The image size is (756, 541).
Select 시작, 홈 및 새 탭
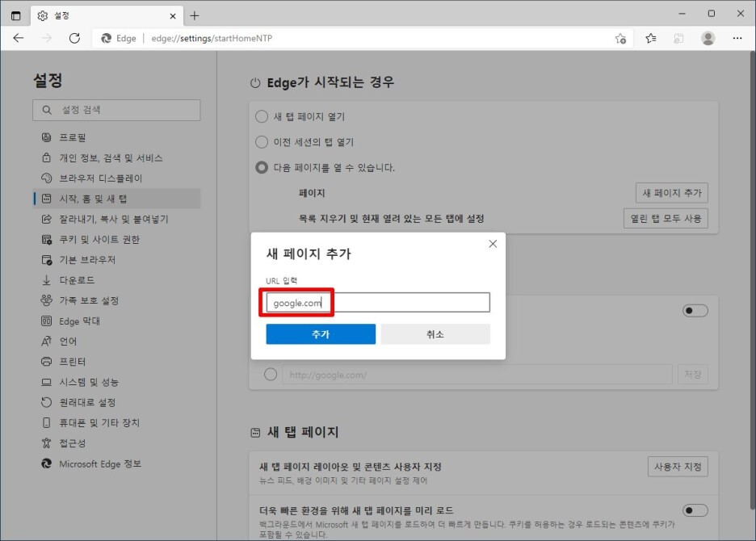pyautogui.click(x=116, y=199)
